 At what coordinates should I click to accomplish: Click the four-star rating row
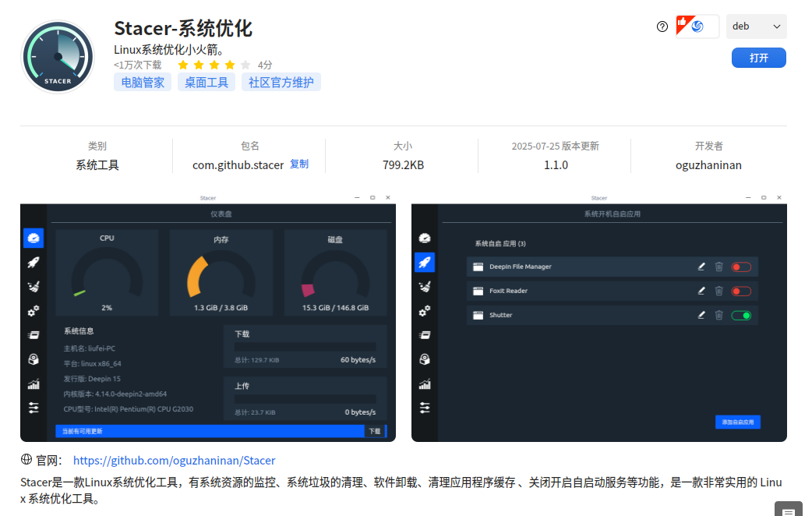click(214, 65)
